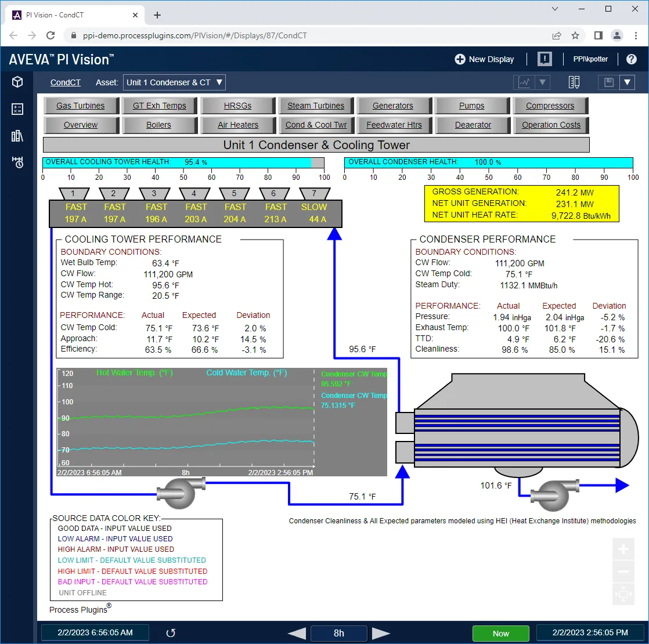The image size is (649, 644).
Task: Expand the ad hoc trend dropdown arrow
Action: (x=542, y=82)
